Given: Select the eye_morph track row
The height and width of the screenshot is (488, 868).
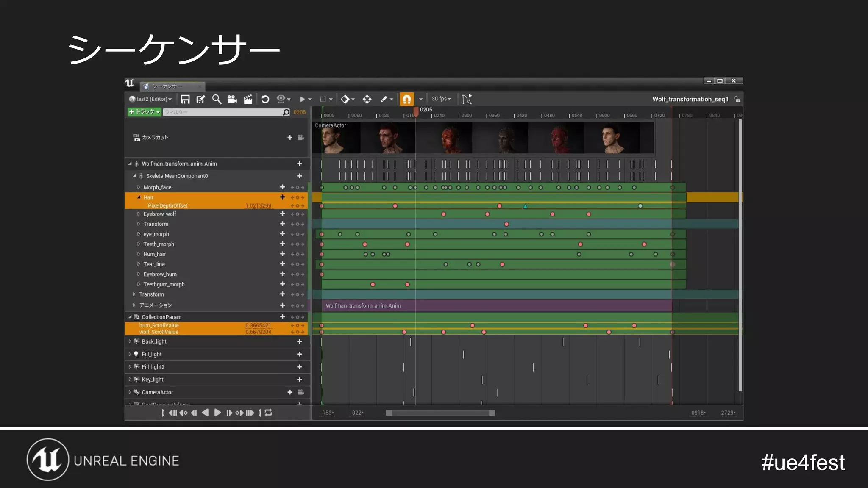Looking at the screenshot, I should click(217, 234).
